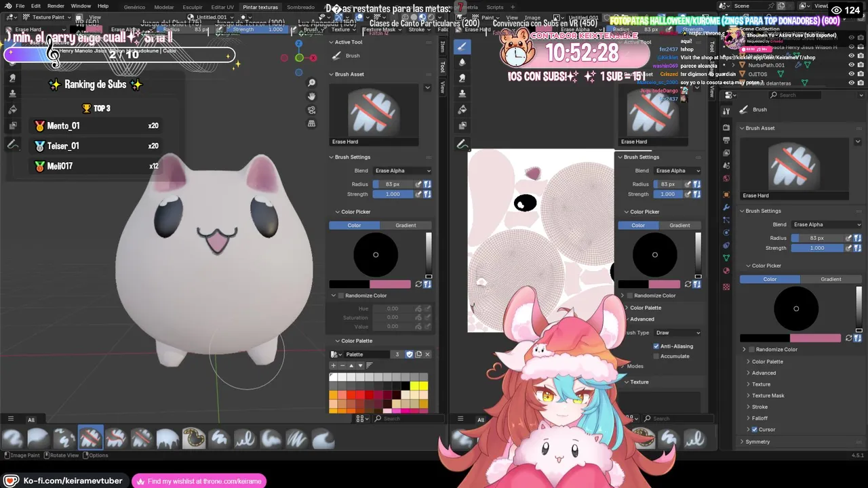Enable Randomize Color in image editor panel
The height and width of the screenshot is (488, 868).
pyautogui.click(x=630, y=296)
